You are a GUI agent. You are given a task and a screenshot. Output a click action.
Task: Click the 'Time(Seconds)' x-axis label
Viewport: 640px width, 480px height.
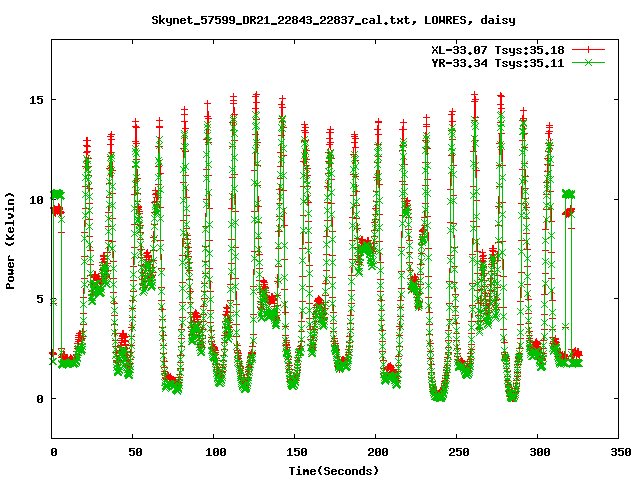click(334, 471)
